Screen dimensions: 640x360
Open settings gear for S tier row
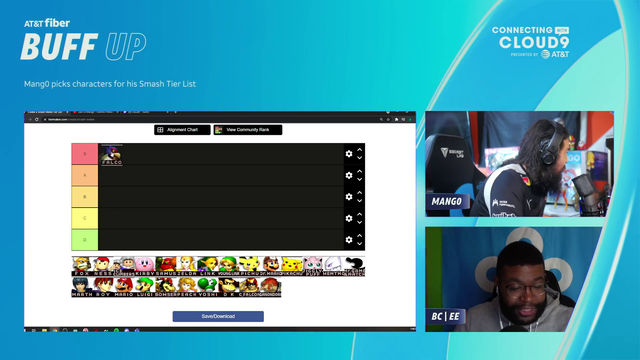[x=349, y=154]
